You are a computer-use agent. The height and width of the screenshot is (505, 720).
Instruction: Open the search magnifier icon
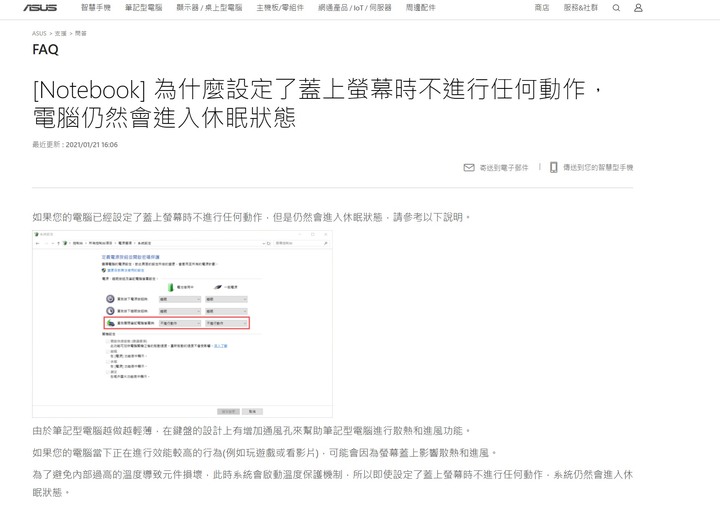pos(616,8)
